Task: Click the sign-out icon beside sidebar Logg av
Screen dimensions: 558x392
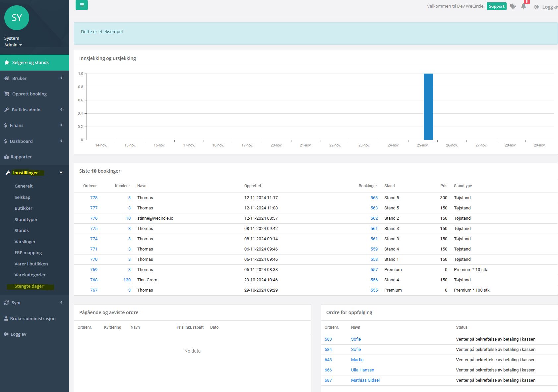Action: click(6, 334)
